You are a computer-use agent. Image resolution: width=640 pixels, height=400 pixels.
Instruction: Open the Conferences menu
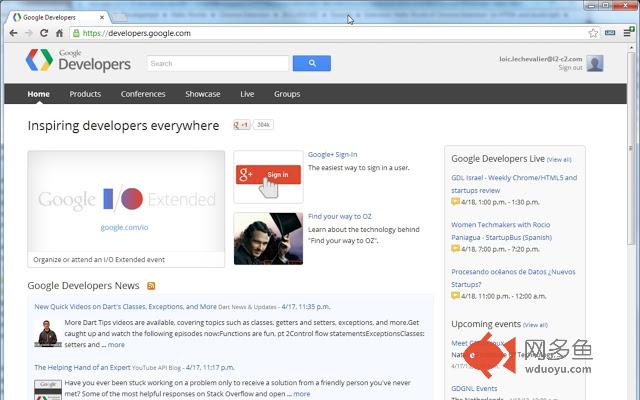[x=143, y=94]
